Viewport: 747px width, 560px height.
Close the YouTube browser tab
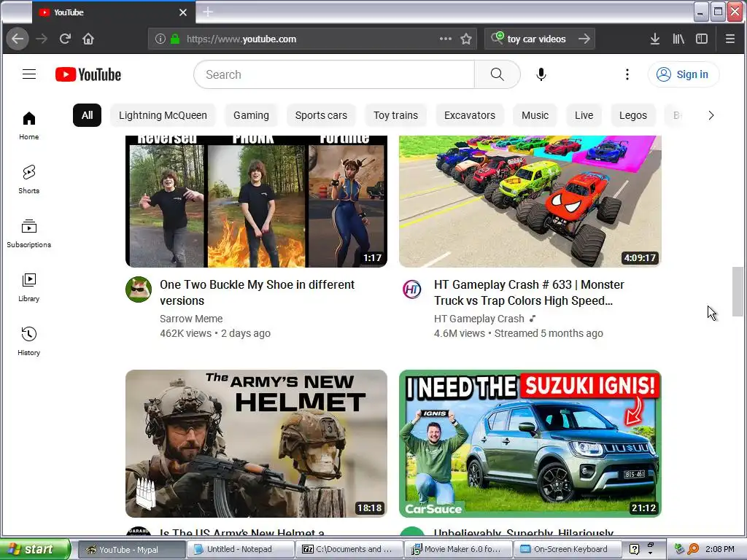[183, 12]
